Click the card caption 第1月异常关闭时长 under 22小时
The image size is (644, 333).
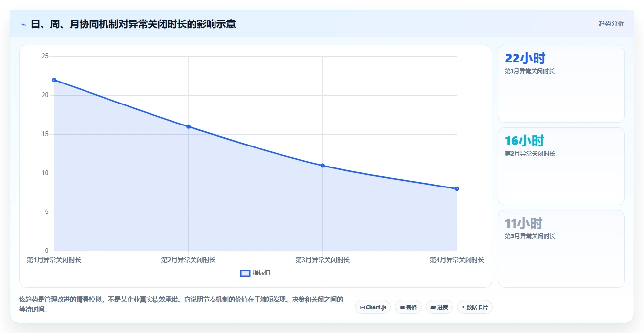(530, 71)
